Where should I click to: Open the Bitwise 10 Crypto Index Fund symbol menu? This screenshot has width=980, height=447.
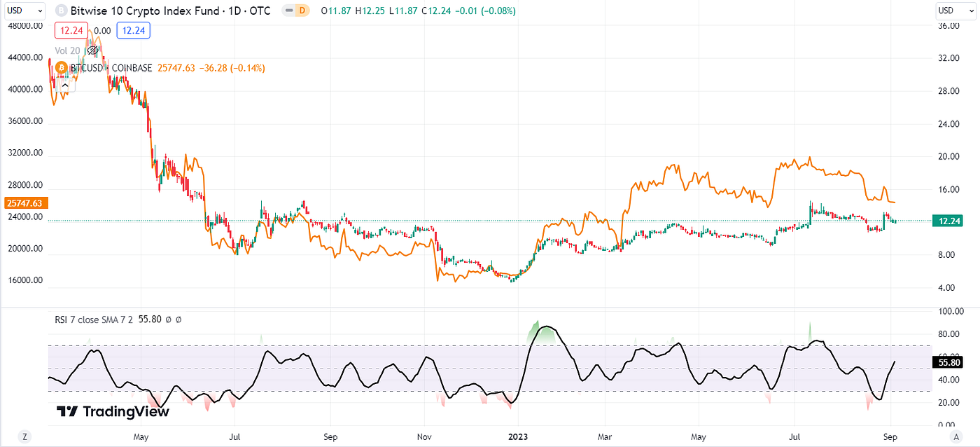coord(140,11)
